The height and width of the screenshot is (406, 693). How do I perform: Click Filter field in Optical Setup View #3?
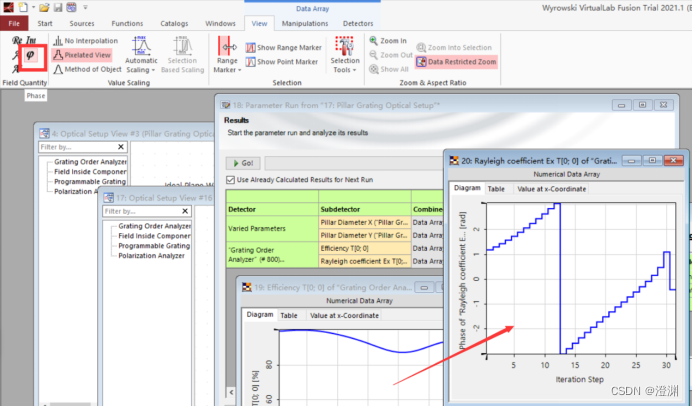78,147
